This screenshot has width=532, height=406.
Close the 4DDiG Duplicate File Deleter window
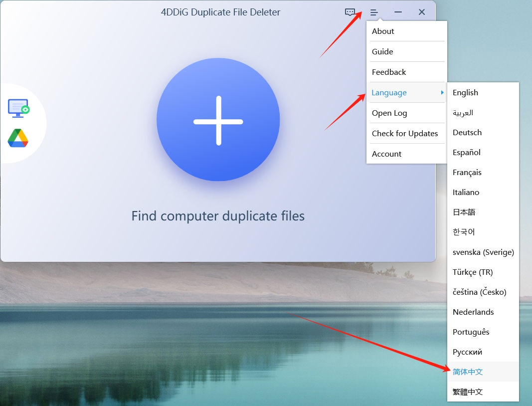click(422, 12)
